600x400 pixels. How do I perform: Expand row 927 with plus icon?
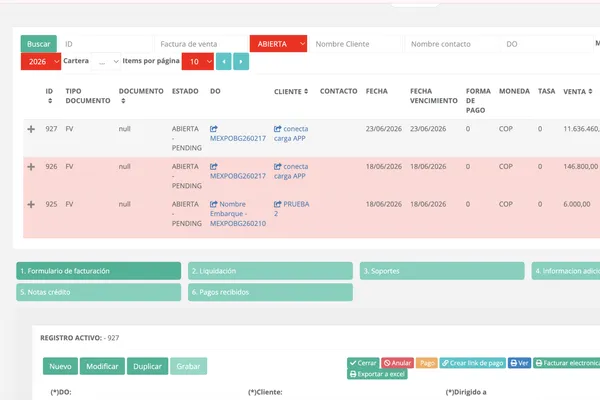[31, 129]
